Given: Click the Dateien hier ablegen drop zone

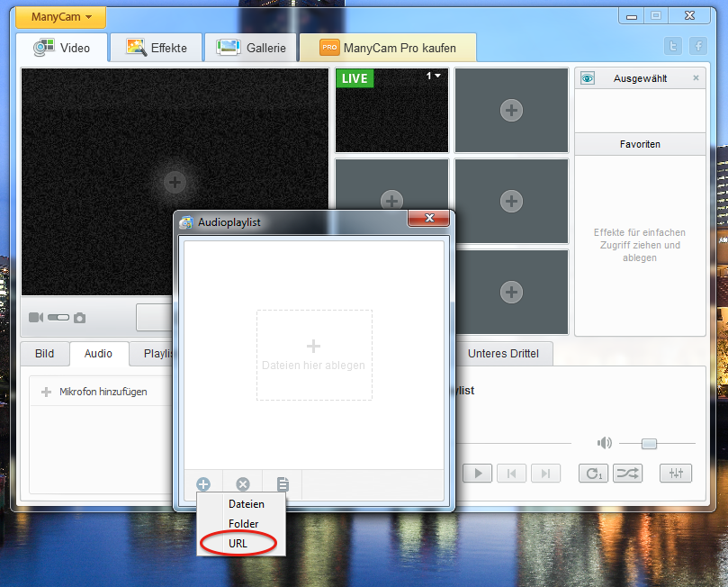Looking at the screenshot, I should point(314,356).
